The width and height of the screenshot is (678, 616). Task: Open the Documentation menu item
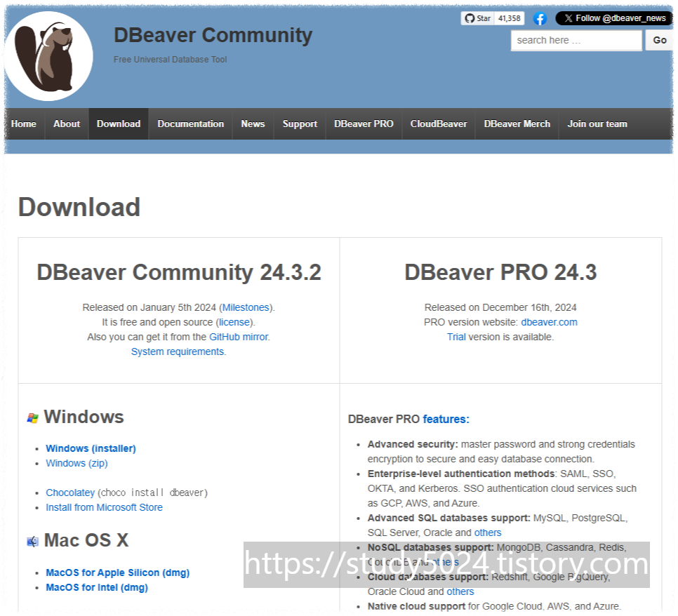click(x=191, y=124)
